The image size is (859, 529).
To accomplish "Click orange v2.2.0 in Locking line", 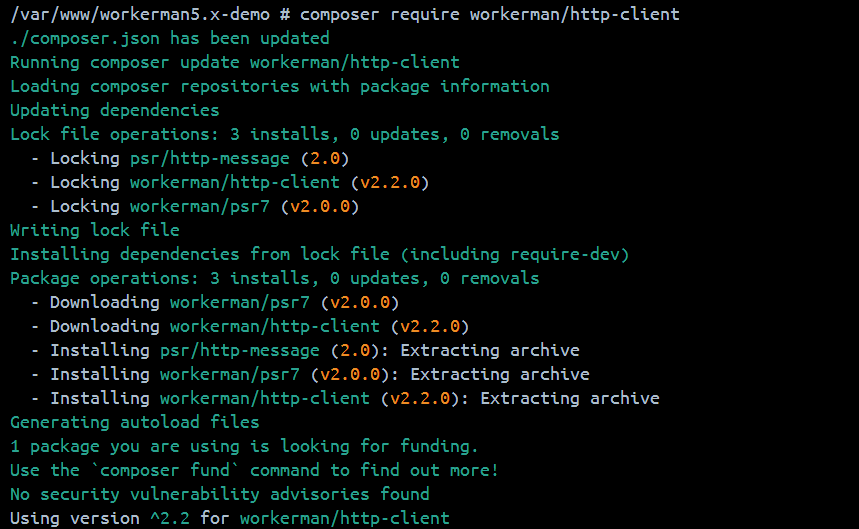I will (x=394, y=182).
